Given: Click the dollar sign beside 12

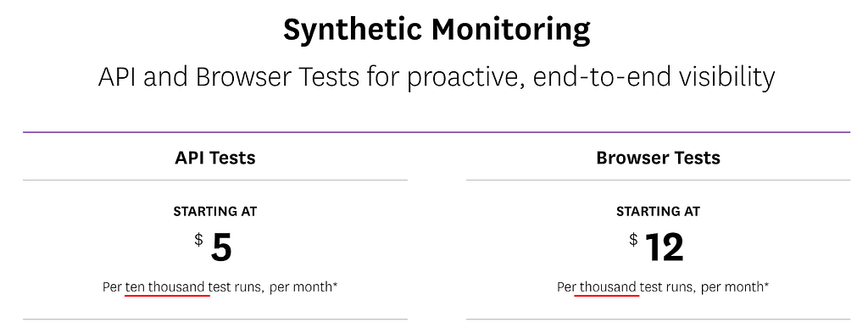Looking at the screenshot, I should pos(633,240).
